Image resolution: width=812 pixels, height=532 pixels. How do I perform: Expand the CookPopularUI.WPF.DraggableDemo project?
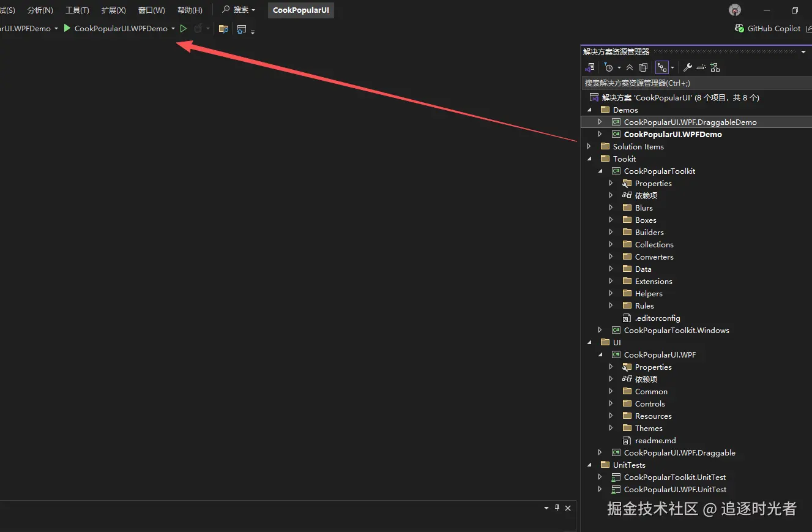[x=600, y=122]
